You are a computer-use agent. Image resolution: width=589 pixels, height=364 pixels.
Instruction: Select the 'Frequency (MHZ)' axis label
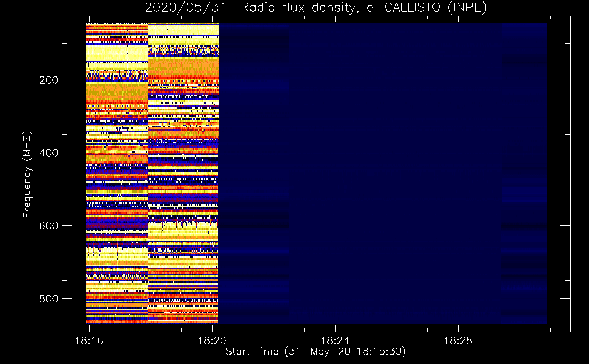pos(27,174)
